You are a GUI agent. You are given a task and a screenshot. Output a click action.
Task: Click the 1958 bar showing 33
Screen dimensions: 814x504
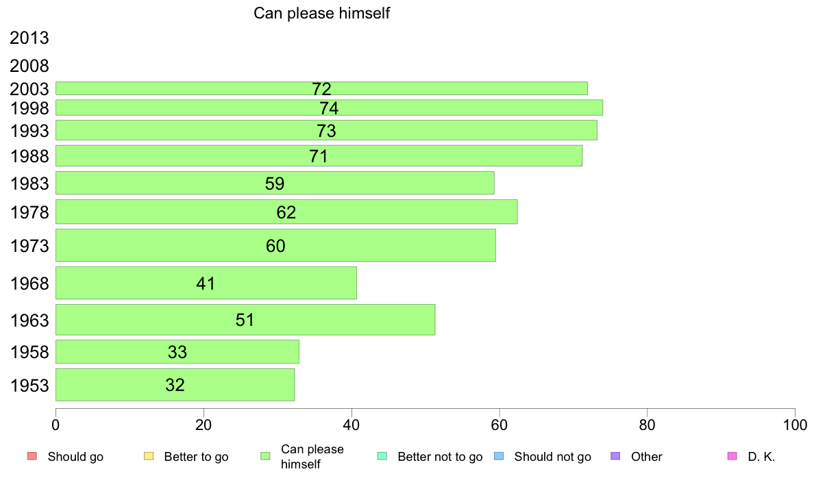[177, 351]
